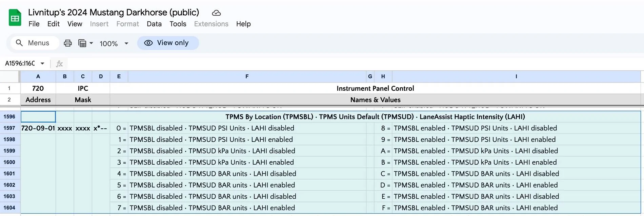Click the Address header cell
The image size is (644, 216).
(x=38, y=100)
